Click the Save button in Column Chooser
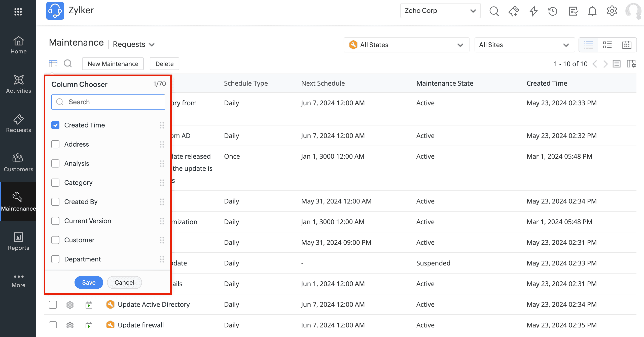The height and width of the screenshot is (337, 644). click(x=89, y=282)
